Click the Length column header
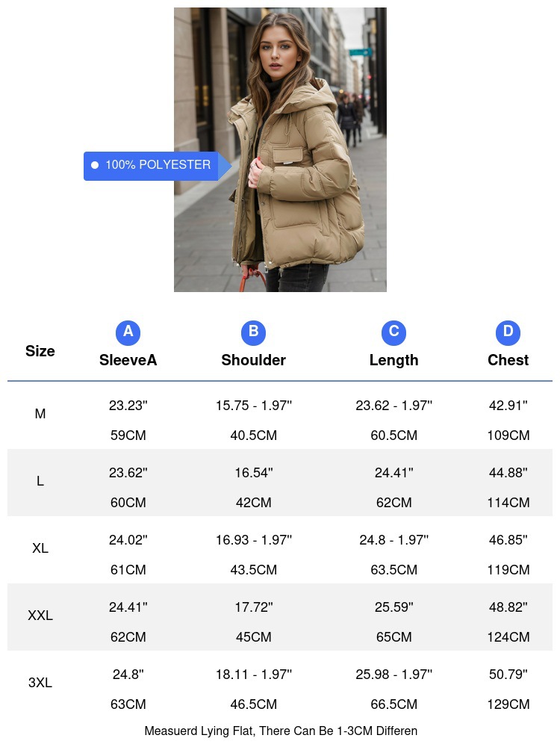Viewport: 560px width, 747px height. coord(393,360)
